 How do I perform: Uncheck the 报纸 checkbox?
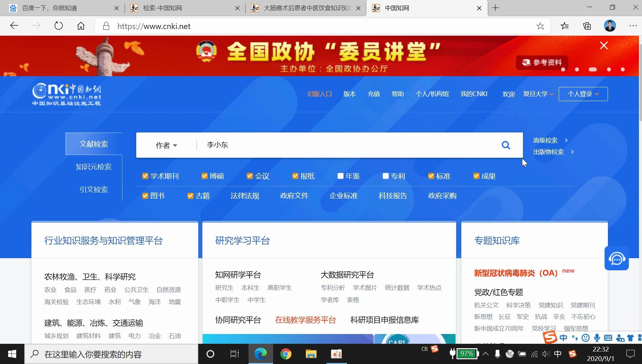(x=295, y=176)
